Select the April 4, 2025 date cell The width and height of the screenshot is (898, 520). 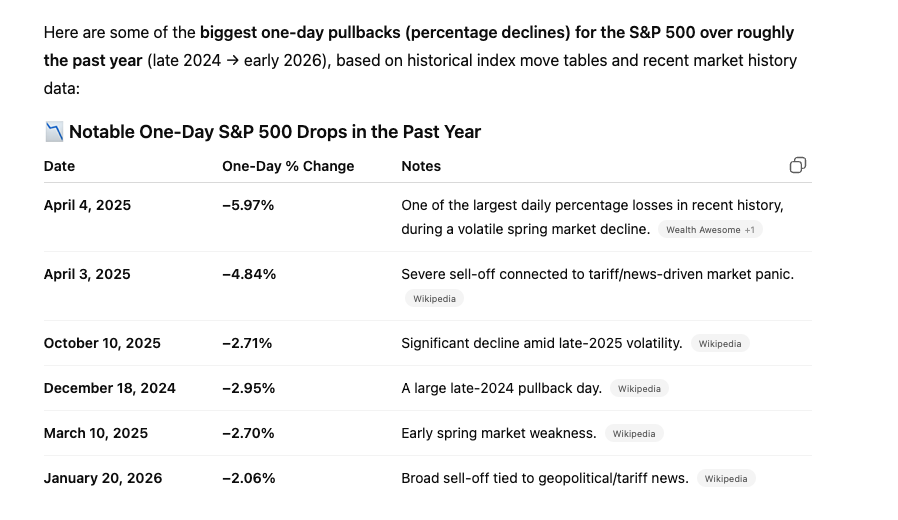[x=87, y=205]
